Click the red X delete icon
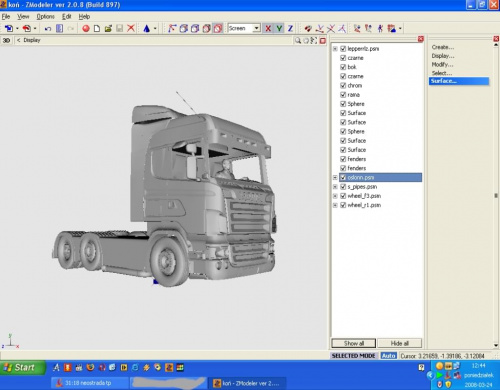This screenshot has width=500, height=390. coord(131,28)
